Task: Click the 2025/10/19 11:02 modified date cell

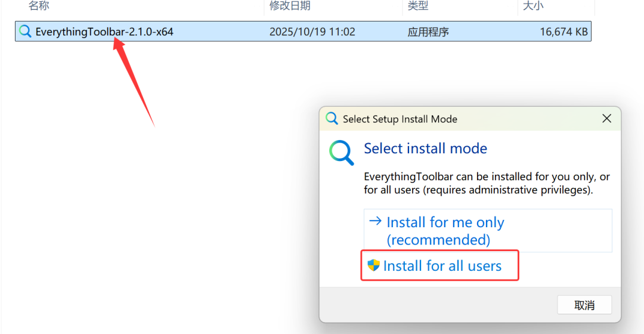Action: point(312,32)
